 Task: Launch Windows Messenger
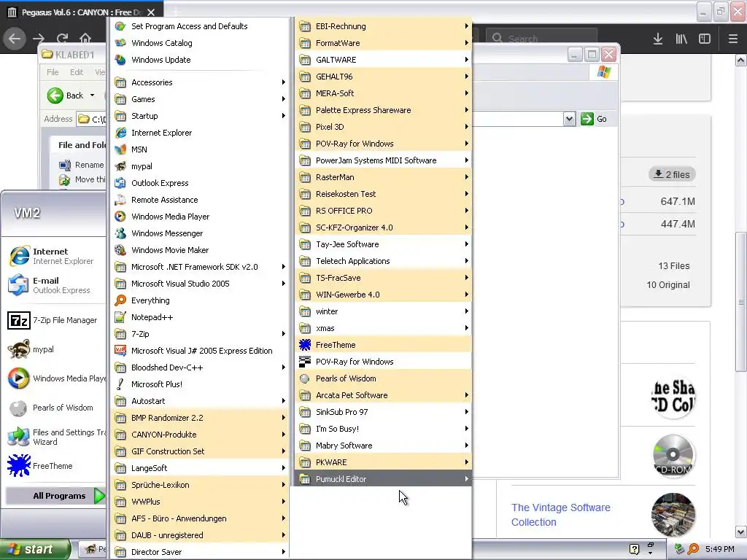[x=199, y=233]
